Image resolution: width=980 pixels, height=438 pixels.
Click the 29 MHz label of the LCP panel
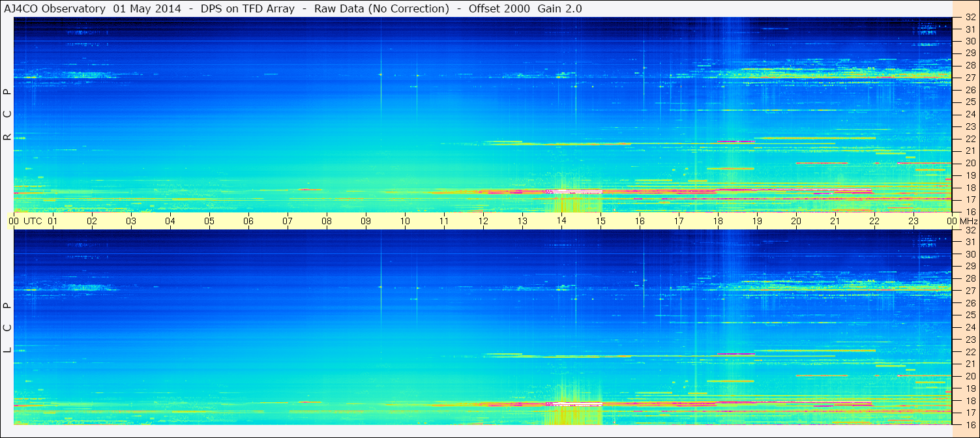(970, 266)
